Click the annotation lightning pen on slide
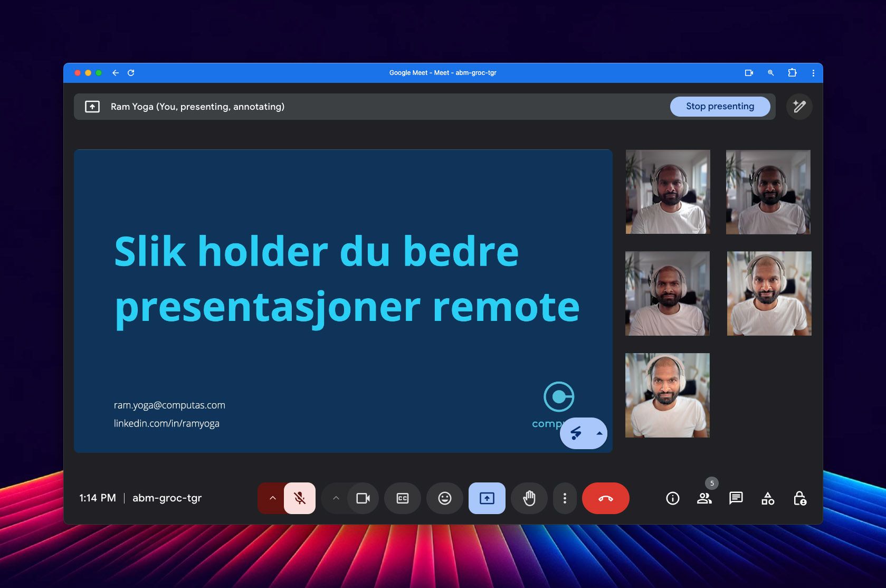 pos(576,433)
